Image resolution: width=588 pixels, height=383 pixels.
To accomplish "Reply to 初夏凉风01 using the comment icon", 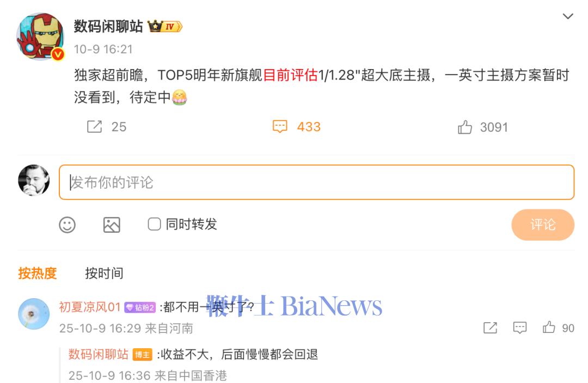I will (x=520, y=328).
